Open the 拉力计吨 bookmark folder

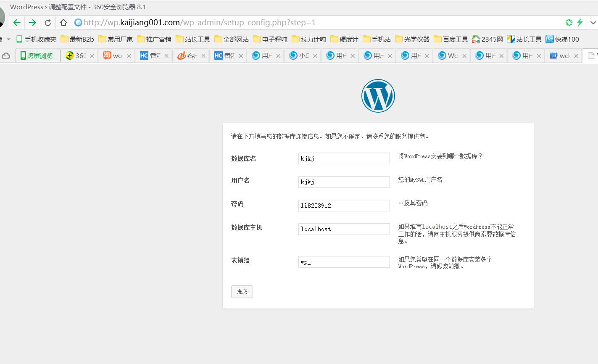[x=309, y=39]
